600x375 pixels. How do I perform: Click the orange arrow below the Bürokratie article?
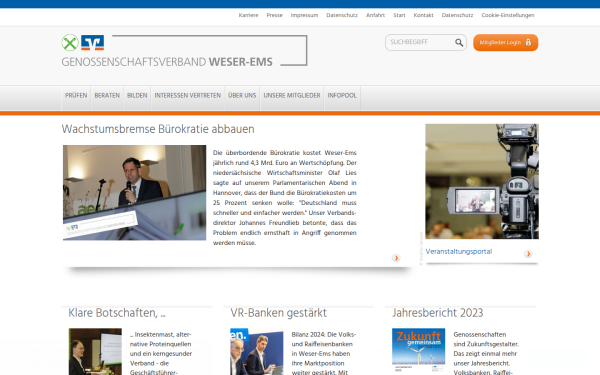tap(396, 258)
